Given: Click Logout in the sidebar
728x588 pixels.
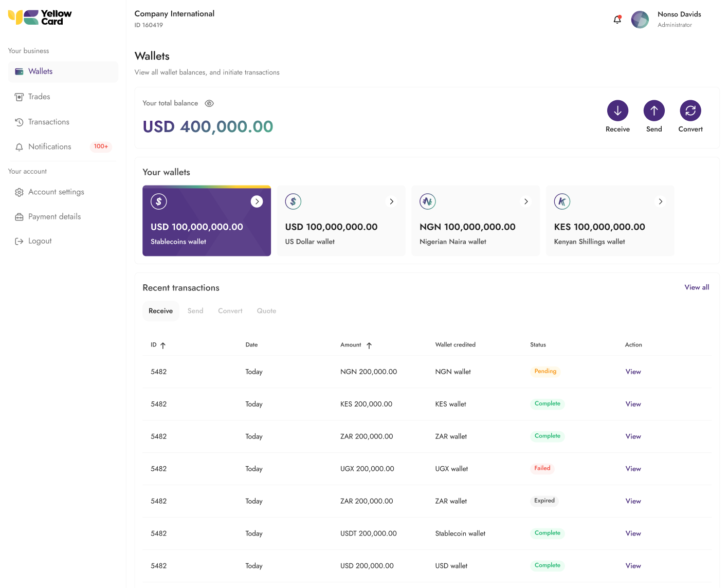Looking at the screenshot, I should (40, 241).
